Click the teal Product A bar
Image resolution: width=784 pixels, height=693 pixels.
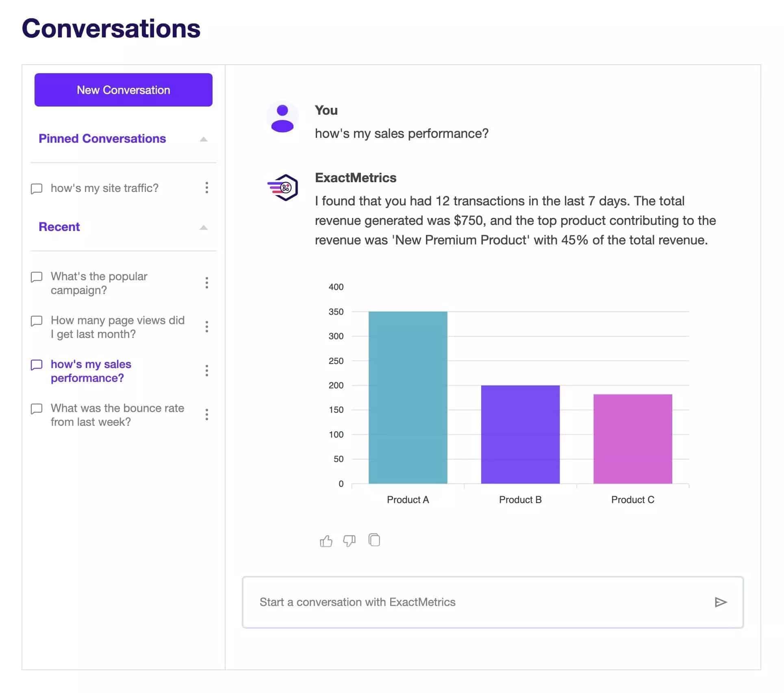click(408, 398)
